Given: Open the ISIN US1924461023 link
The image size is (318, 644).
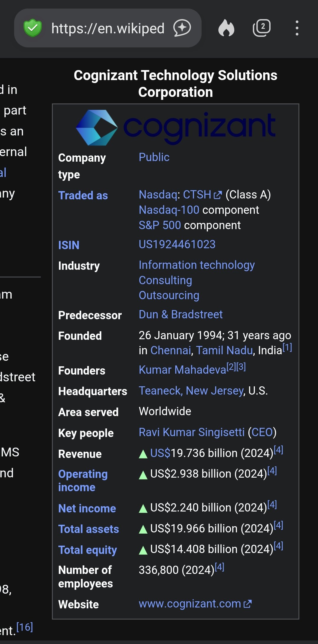Looking at the screenshot, I should (177, 244).
